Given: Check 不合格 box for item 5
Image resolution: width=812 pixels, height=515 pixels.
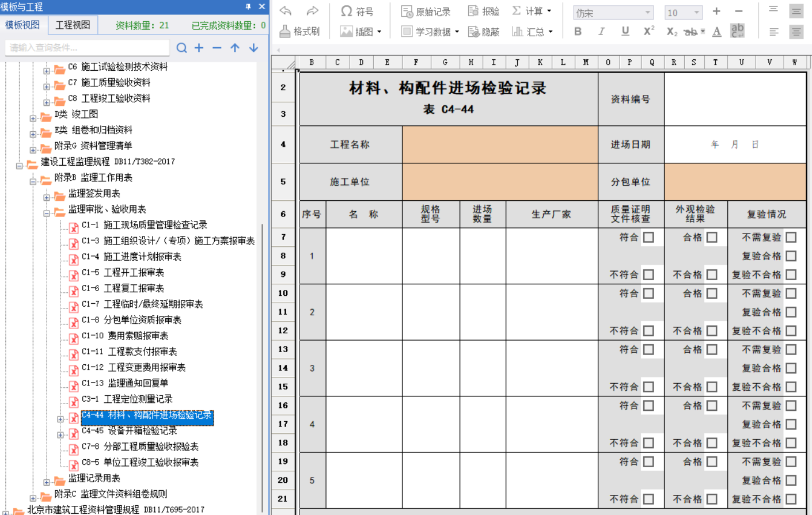Looking at the screenshot, I should [712, 499].
